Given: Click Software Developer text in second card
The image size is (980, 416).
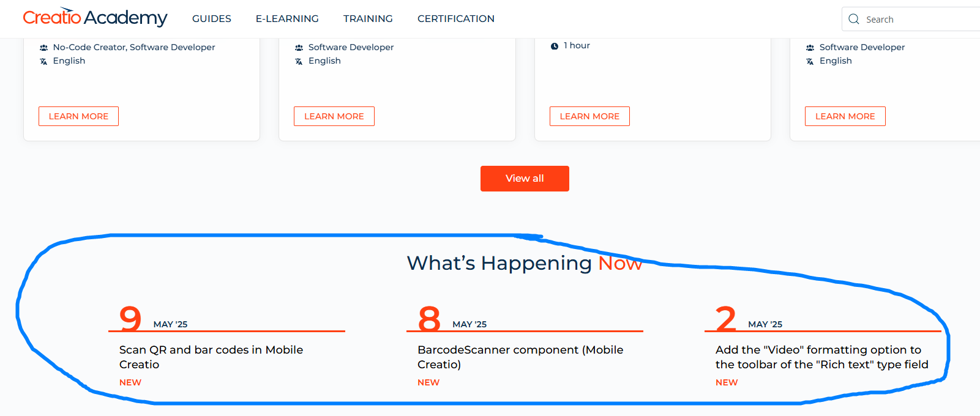Looking at the screenshot, I should point(351,47).
